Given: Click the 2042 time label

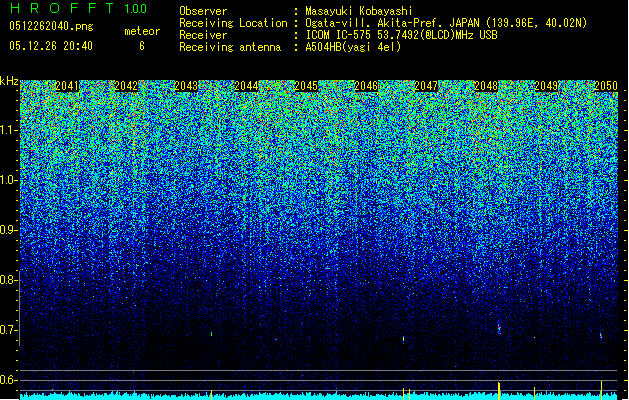Looking at the screenshot, I should tap(126, 86).
